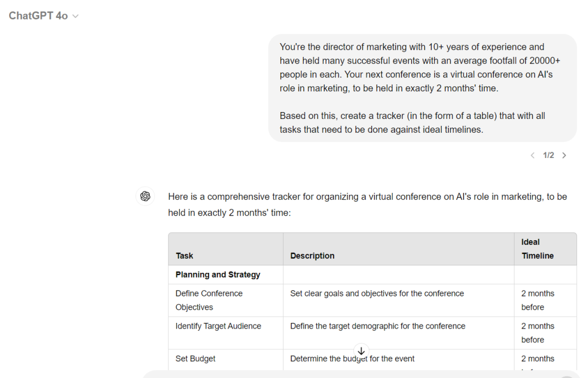Click the Set Budget cell

pyautogui.click(x=226, y=359)
